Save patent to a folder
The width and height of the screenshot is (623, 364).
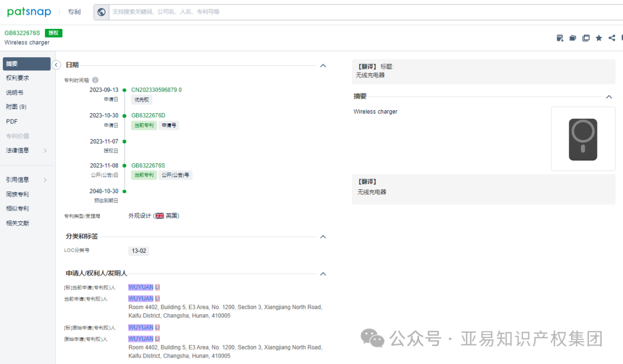click(572, 37)
